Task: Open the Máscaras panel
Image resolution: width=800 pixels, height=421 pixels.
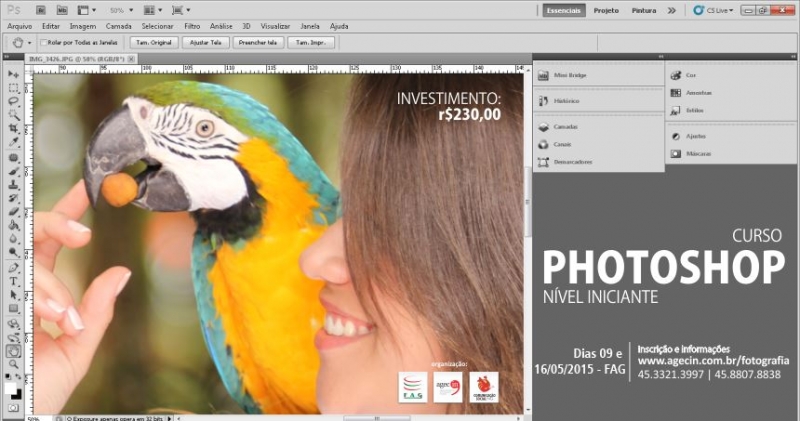Action: (698, 154)
